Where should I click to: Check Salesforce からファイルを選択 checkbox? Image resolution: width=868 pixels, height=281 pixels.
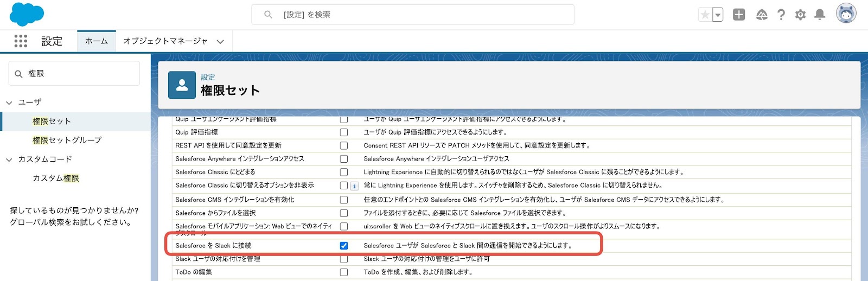(x=344, y=213)
